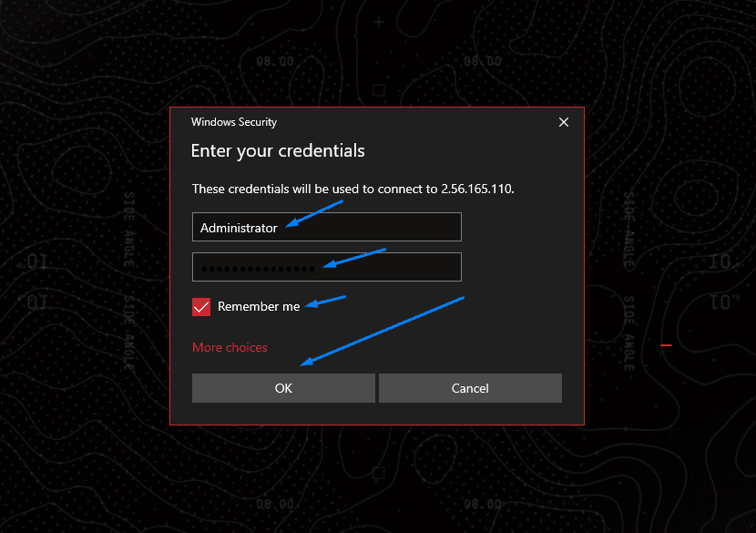The image size is (756, 533).
Task: Click the text mentioning 2.56.165.110
Action: (x=352, y=189)
